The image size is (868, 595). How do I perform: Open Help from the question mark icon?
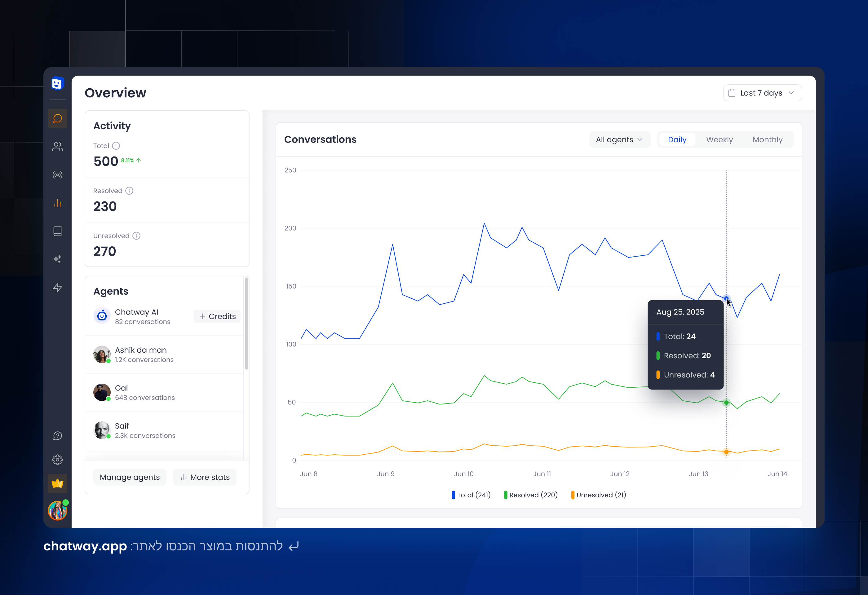pyautogui.click(x=58, y=435)
